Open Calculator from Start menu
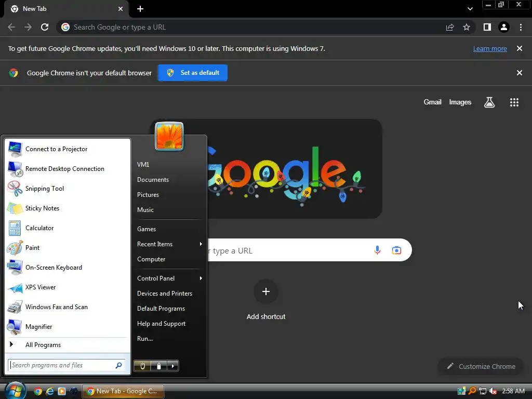 pos(68,228)
